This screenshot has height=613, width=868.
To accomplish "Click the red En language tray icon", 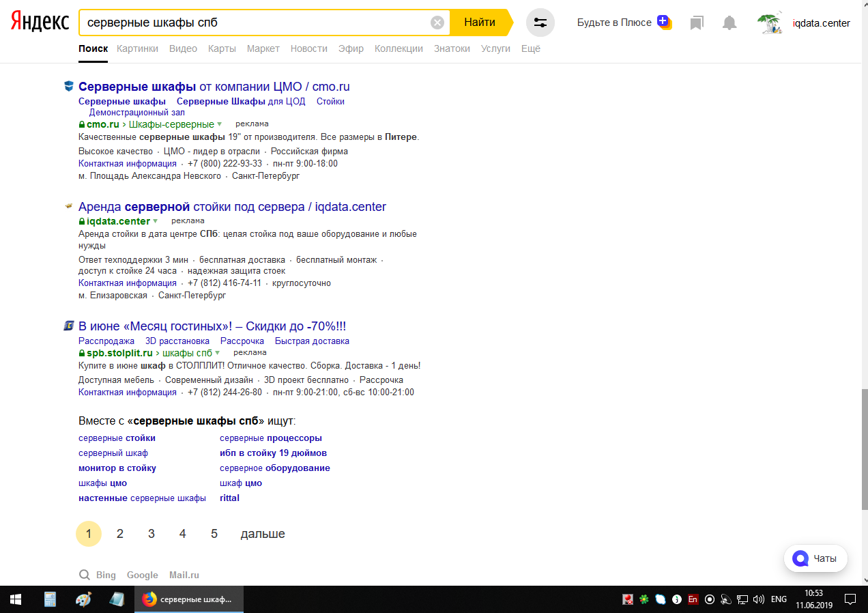I will coord(693,599).
